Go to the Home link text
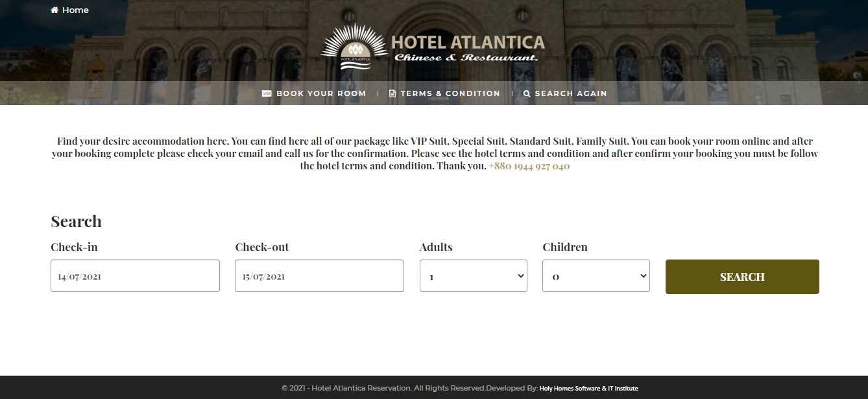This screenshot has width=868, height=399. (75, 10)
